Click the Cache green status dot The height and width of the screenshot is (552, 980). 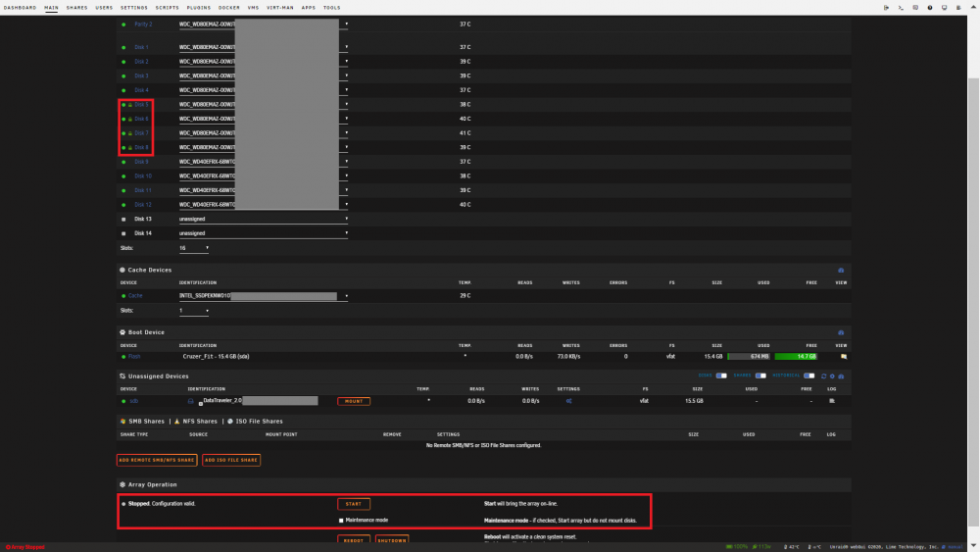[123, 296]
